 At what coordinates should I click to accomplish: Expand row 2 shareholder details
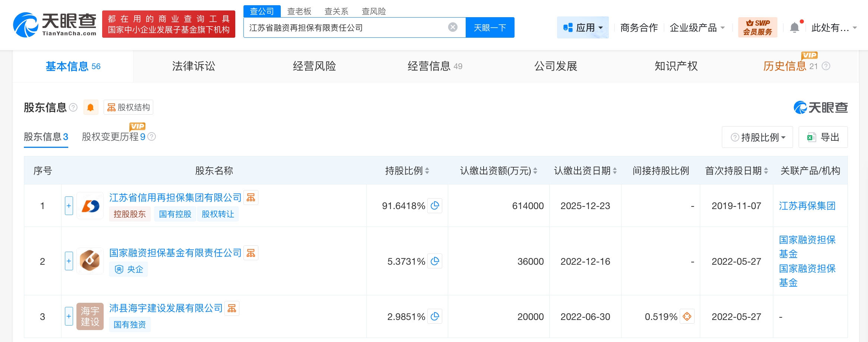click(69, 261)
